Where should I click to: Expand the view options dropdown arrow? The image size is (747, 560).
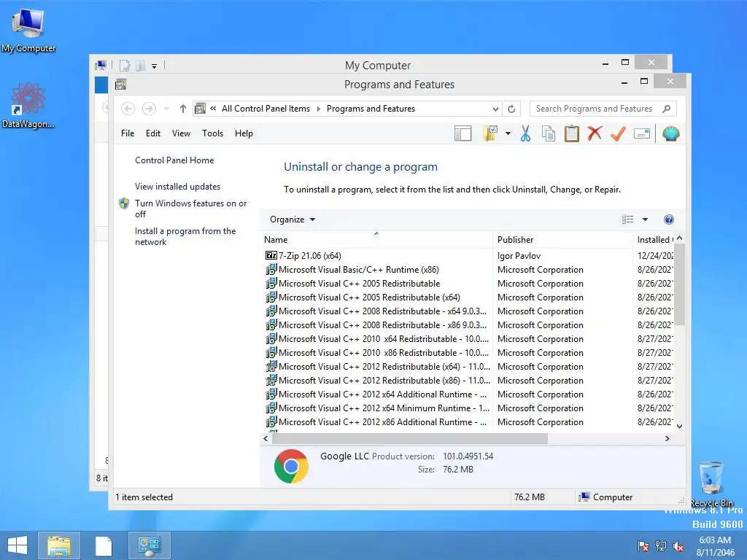click(645, 219)
